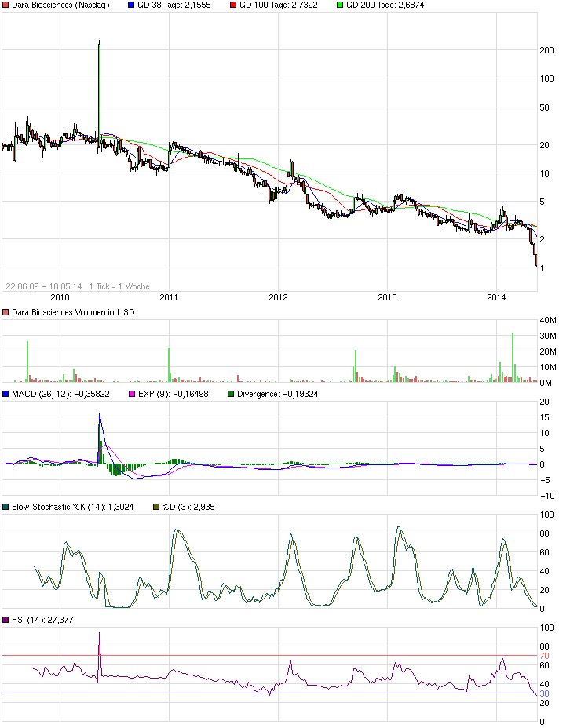Click the date range text 22.06.09 - 18.05.14
570x728 pixels.
[45, 286]
